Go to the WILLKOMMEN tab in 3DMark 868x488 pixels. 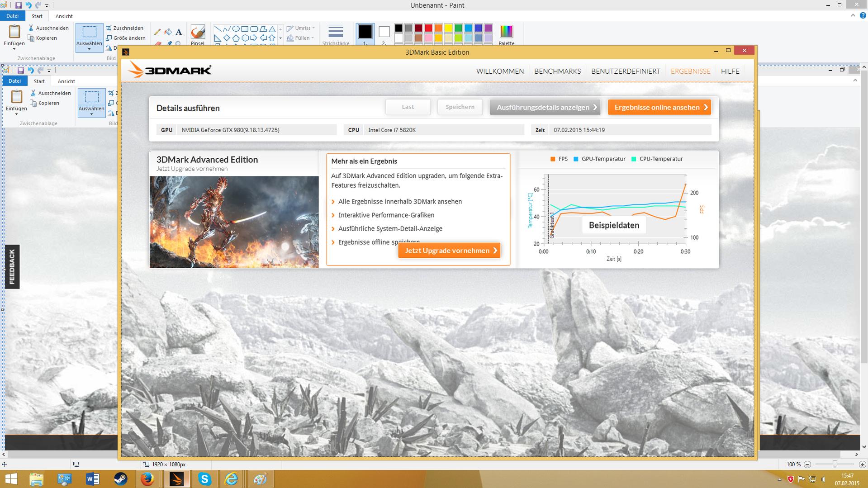click(x=500, y=71)
